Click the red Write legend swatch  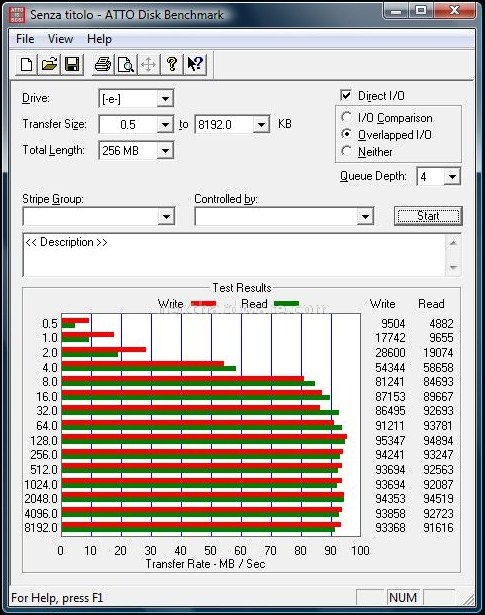[203, 304]
